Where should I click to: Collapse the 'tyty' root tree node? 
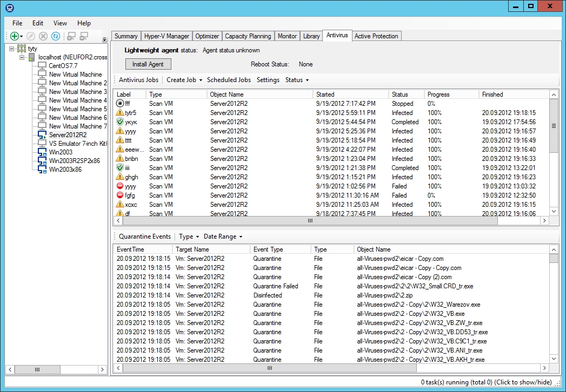pos(12,49)
